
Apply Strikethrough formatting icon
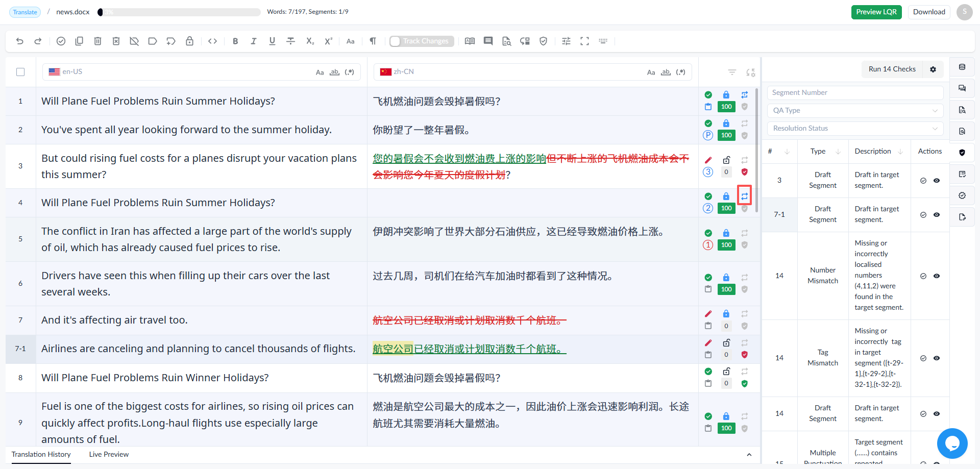[291, 41]
